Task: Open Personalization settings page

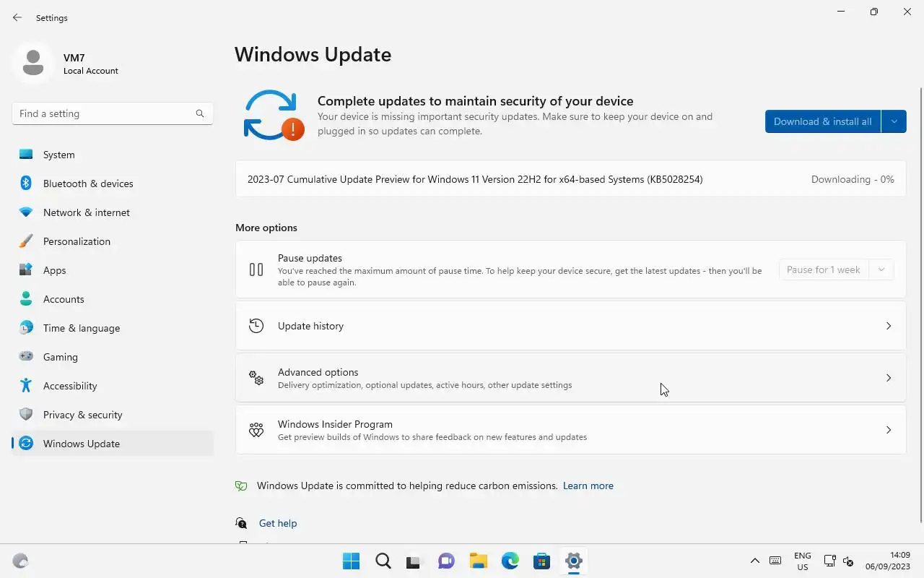Action: [113, 241]
